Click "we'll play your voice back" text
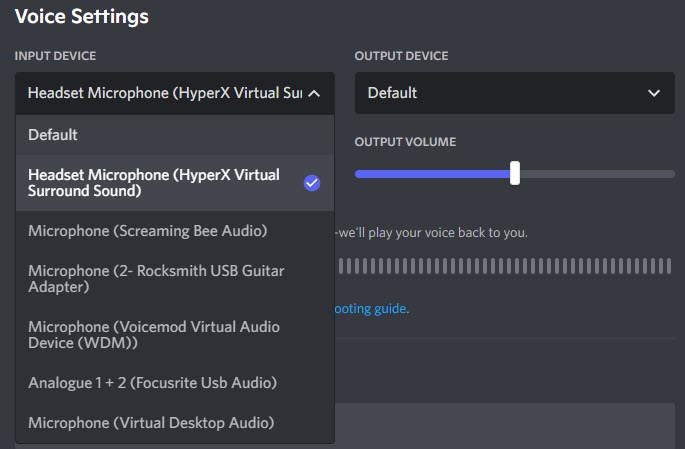 tap(431, 233)
